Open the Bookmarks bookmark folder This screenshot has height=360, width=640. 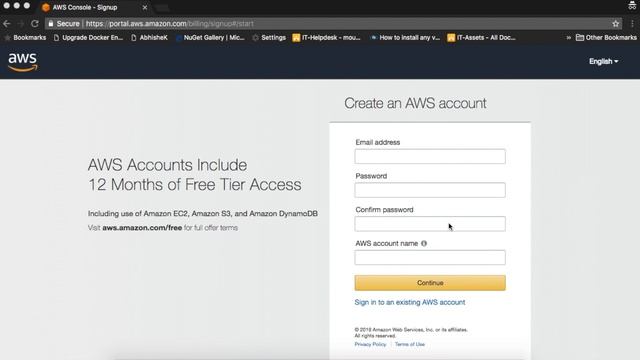25,38
